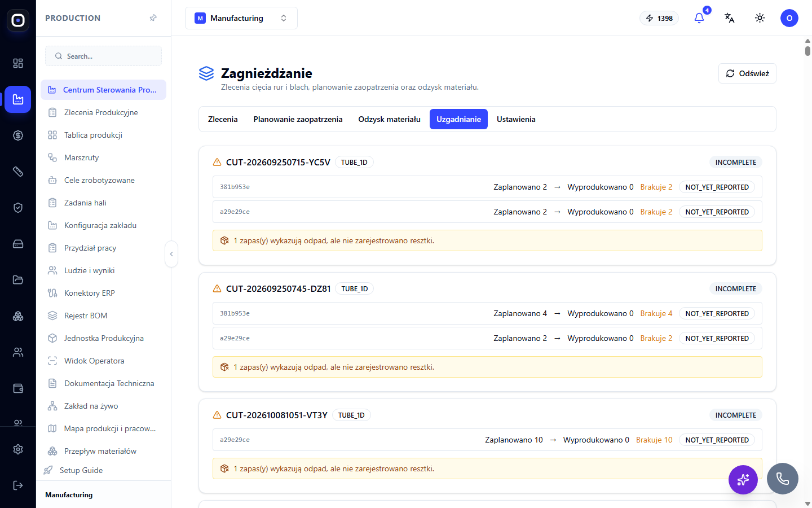Open the user avatar O menu
Viewport: 812px width, 508px height.
[x=789, y=18]
